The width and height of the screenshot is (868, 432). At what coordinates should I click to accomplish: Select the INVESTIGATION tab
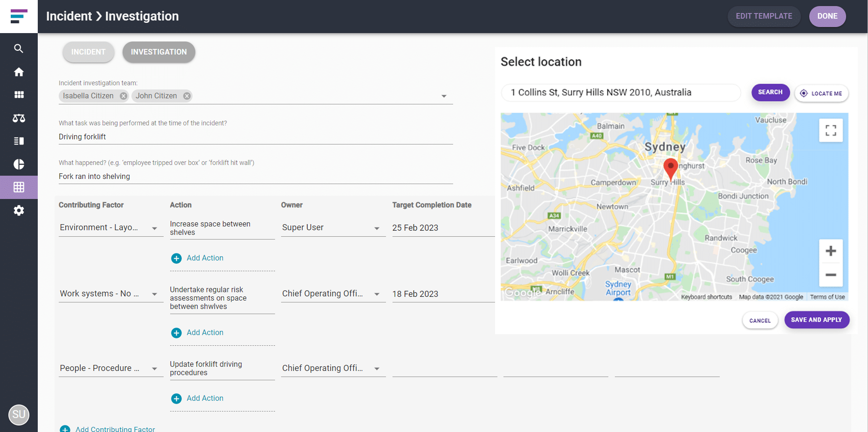pos(159,52)
